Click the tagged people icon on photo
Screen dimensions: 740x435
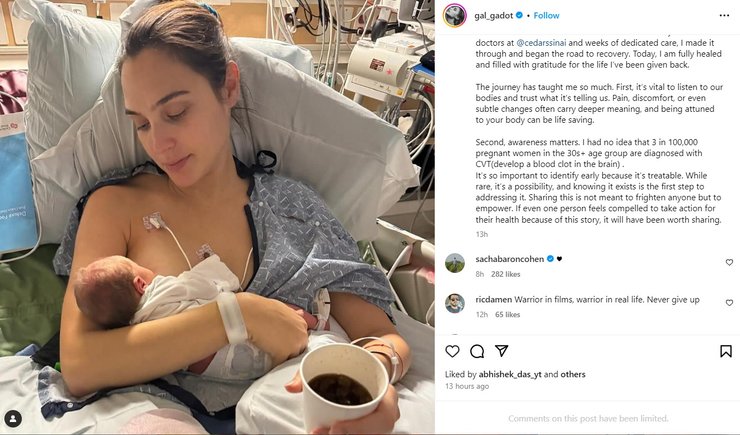point(13,418)
